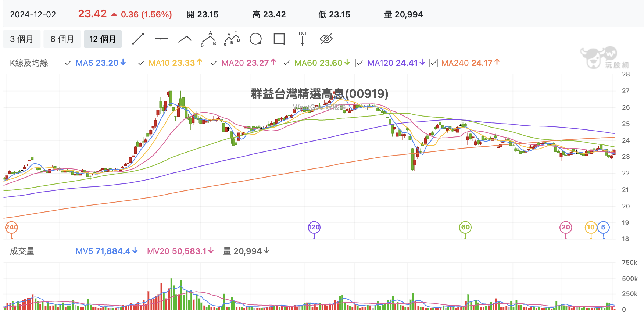
Task: Select the horizontal line drawing tool
Action: (x=161, y=39)
